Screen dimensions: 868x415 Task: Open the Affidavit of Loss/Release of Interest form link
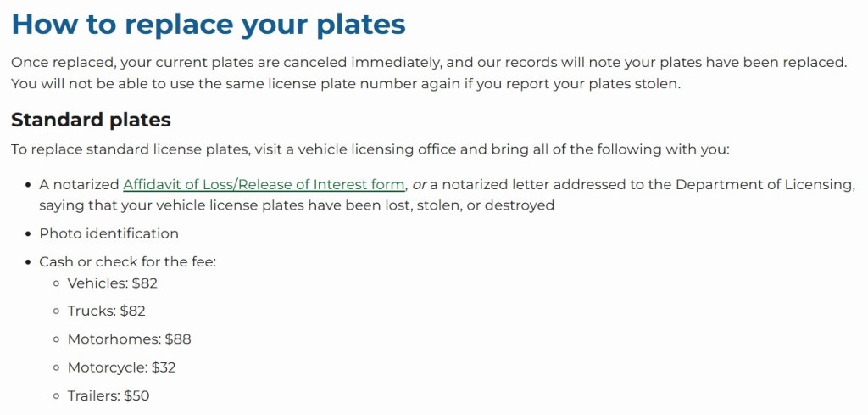click(264, 184)
